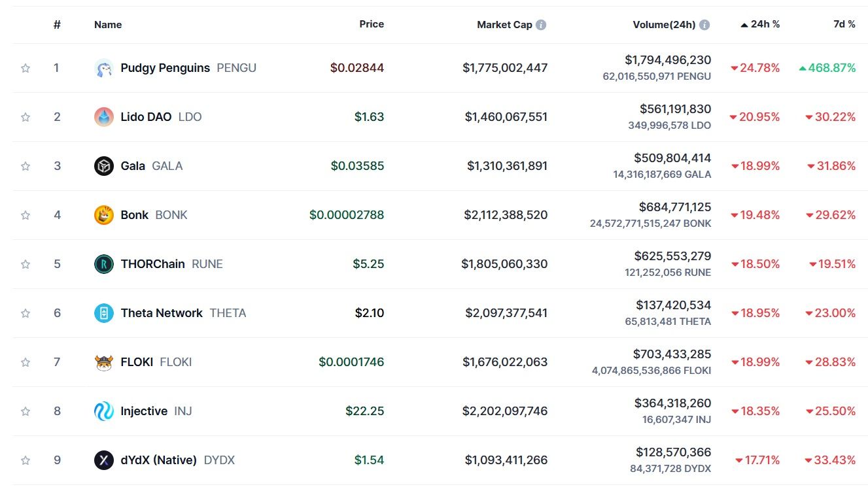Click the Pudgy Penguins coin logo

(103, 68)
